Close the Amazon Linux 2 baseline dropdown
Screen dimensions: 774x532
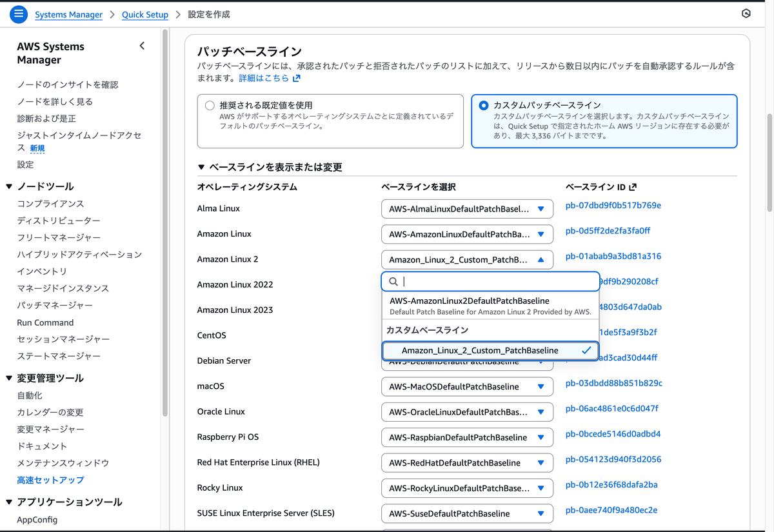click(x=467, y=260)
